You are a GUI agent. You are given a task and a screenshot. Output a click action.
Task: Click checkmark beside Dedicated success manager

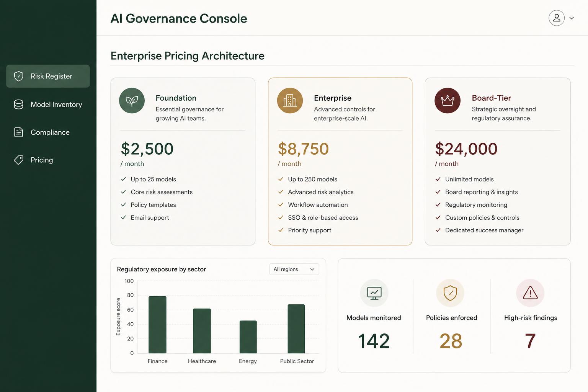[438, 230]
